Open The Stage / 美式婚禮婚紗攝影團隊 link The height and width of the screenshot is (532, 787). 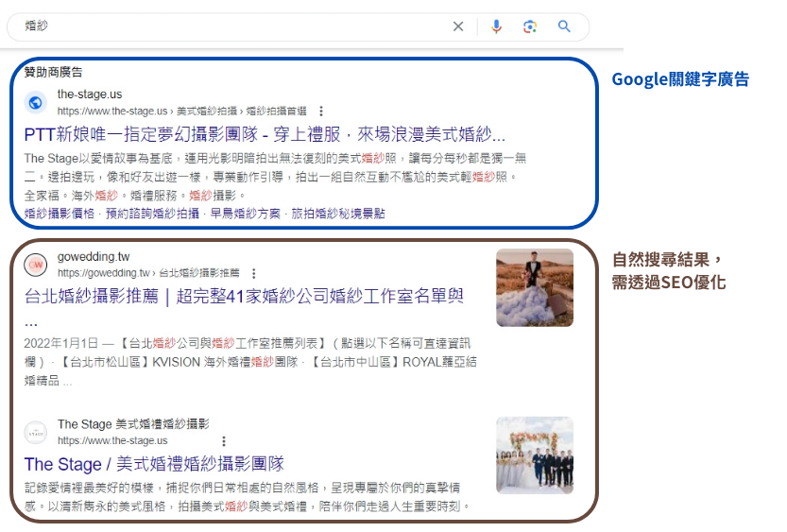[154, 464]
